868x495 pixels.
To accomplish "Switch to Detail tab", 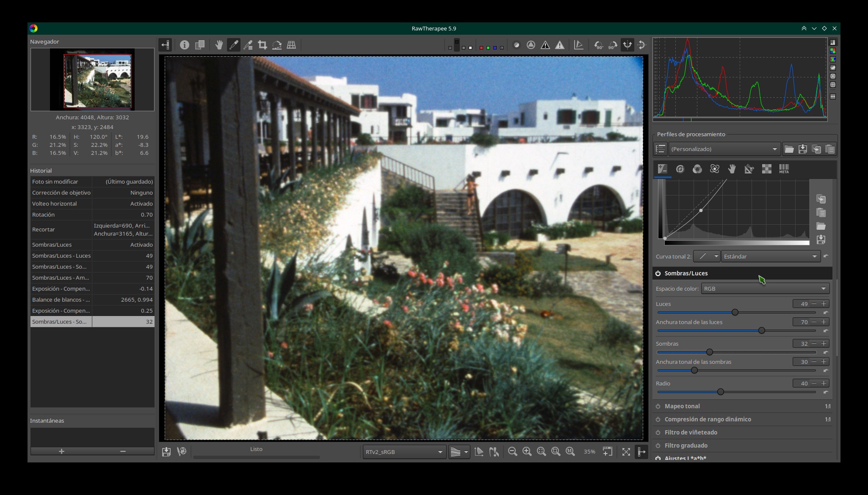I will (680, 169).
